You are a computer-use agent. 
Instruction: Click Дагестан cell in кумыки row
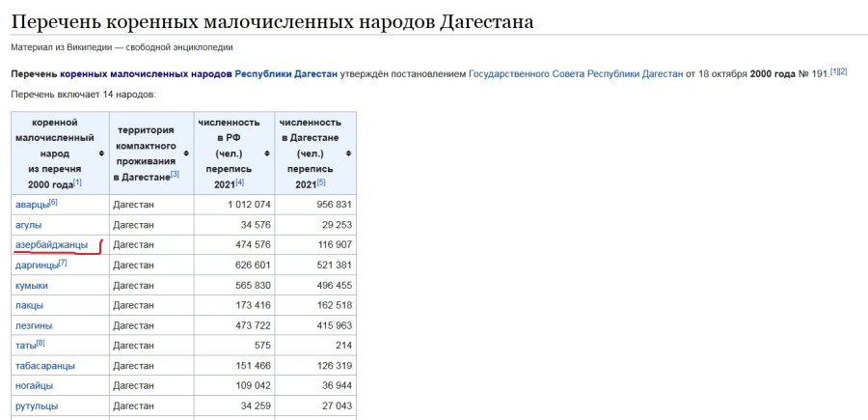click(x=151, y=286)
